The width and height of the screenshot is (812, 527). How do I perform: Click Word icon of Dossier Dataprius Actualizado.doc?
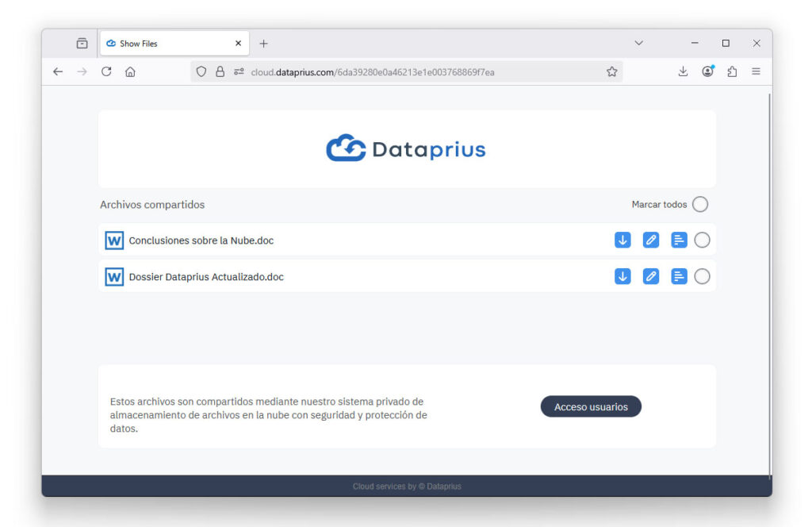114,277
